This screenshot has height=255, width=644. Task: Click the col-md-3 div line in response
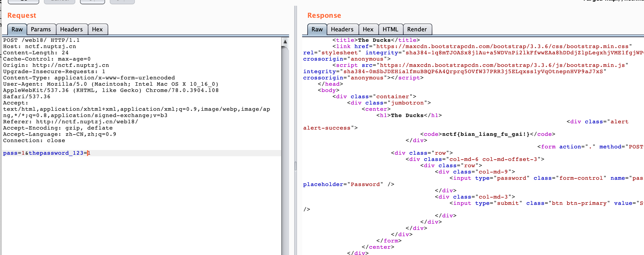click(x=475, y=197)
